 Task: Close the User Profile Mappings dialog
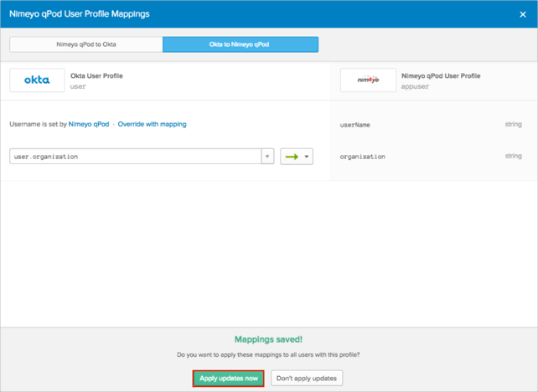tap(524, 13)
